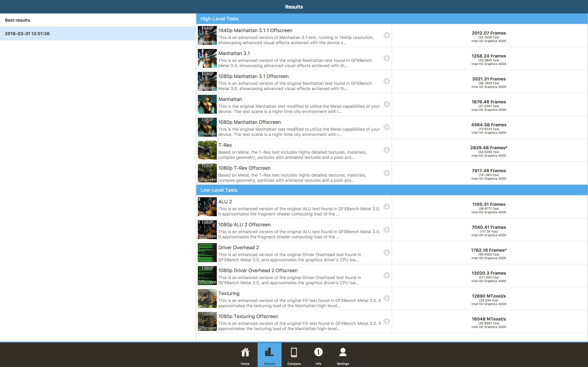Open the 1080p Manhattan Offscreen test title
Image resolution: width=588 pixels, height=367 pixels.
pos(249,122)
